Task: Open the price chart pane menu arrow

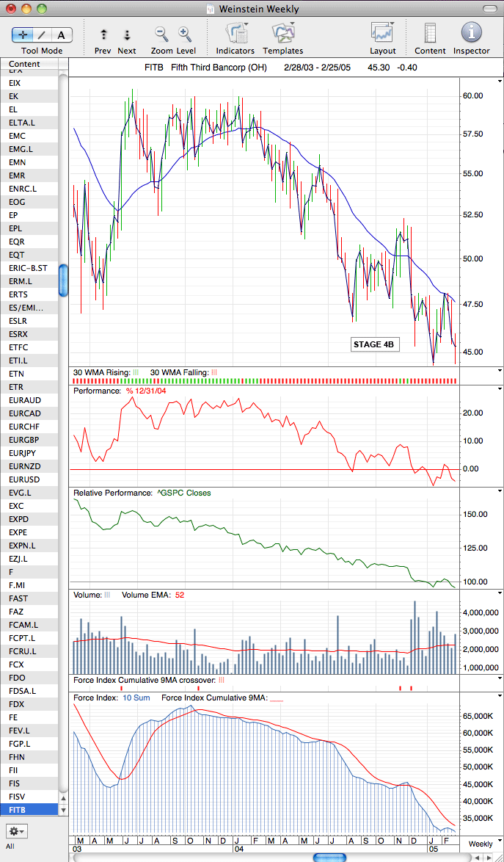Action: click(x=500, y=81)
